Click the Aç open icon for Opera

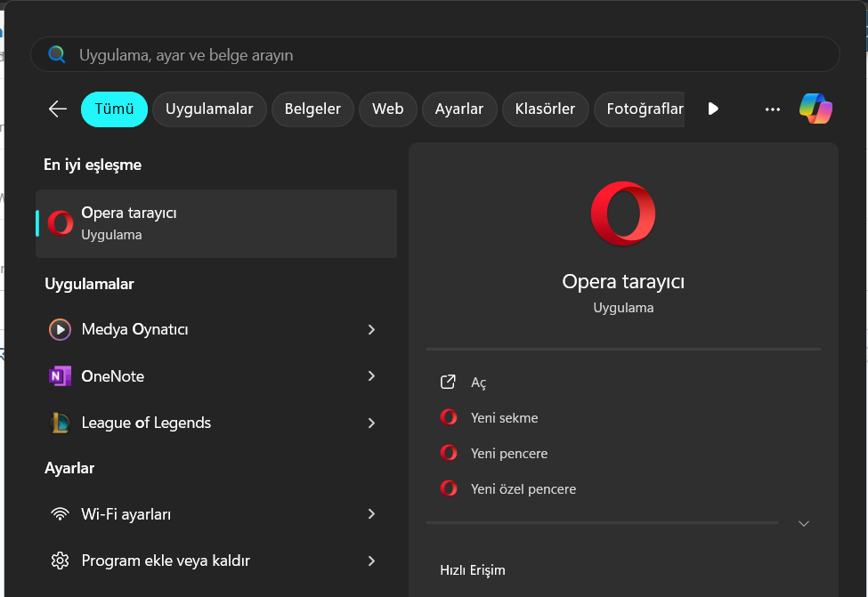pos(448,382)
